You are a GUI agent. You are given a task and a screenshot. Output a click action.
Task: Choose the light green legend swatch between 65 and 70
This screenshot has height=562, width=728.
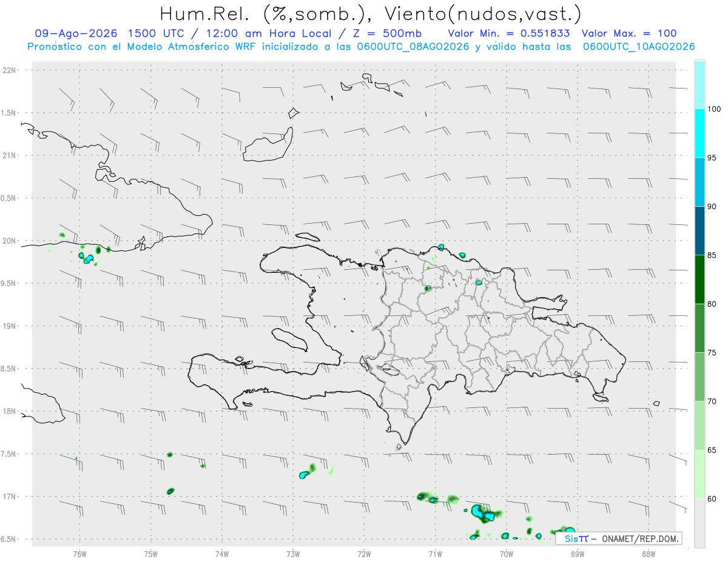point(699,425)
